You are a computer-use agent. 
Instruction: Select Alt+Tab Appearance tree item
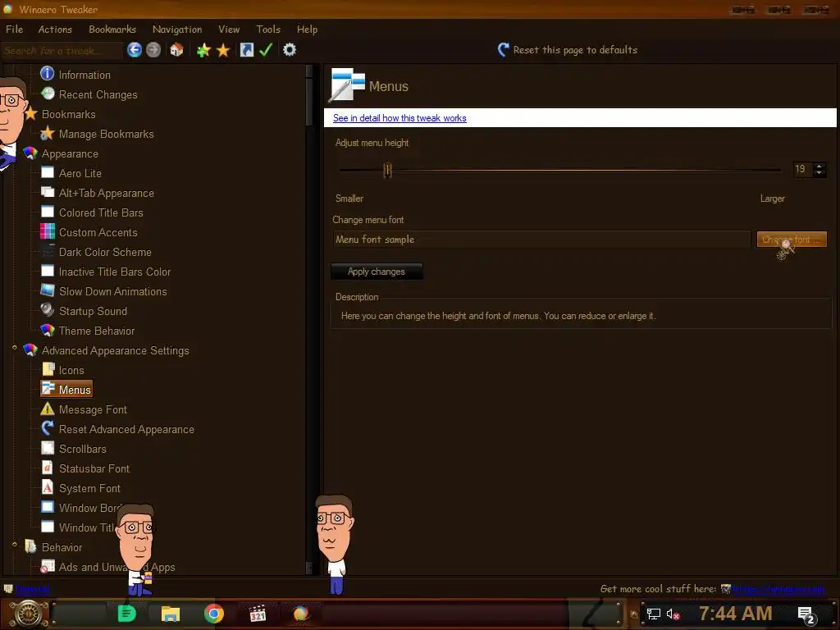click(x=106, y=193)
